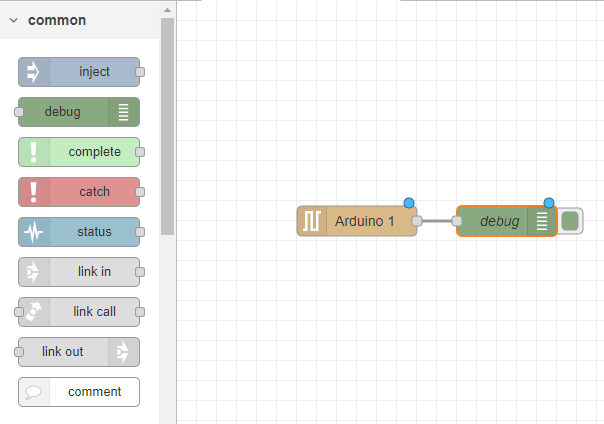
Task: Choose the status node in palette
Action: click(x=79, y=232)
